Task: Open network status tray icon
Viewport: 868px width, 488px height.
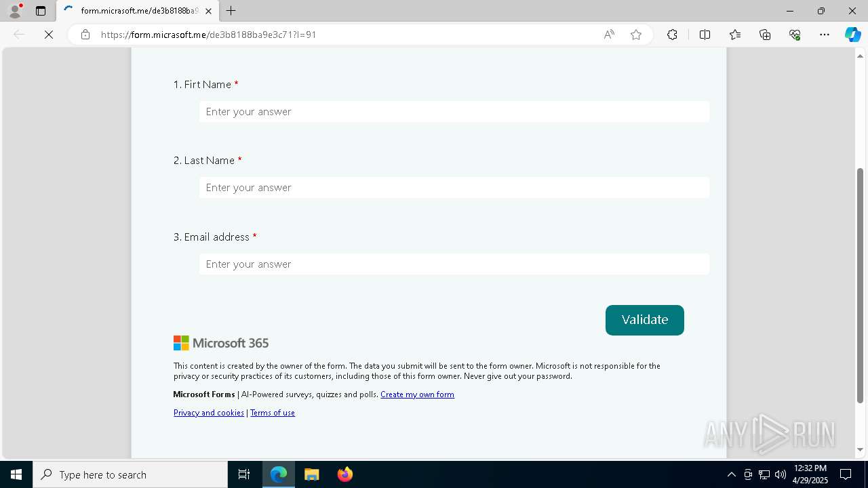Action: 764,474
